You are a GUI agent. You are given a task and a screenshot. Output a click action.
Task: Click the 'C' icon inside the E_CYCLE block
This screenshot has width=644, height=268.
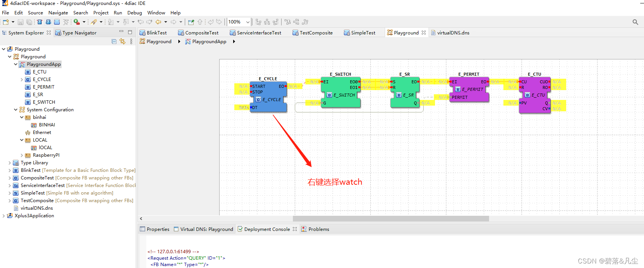[x=259, y=100]
